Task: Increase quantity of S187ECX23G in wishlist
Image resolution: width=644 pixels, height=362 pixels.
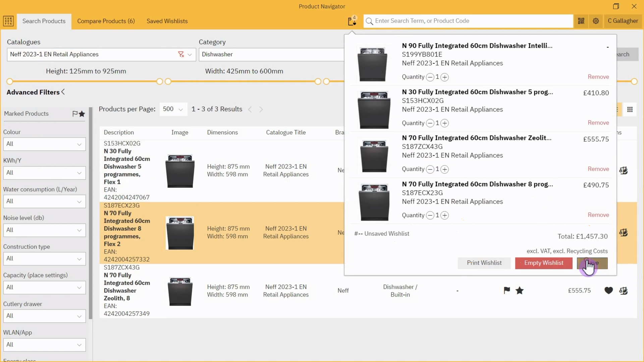Action: (x=444, y=215)
